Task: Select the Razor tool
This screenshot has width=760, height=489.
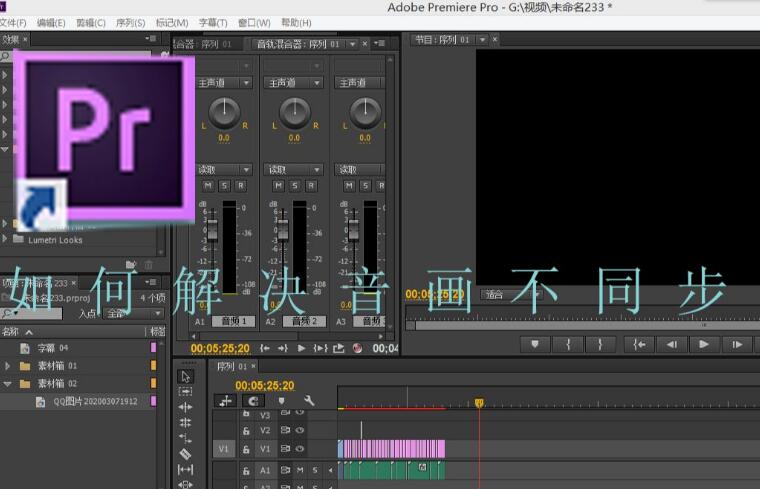Action: click(186, 454)
